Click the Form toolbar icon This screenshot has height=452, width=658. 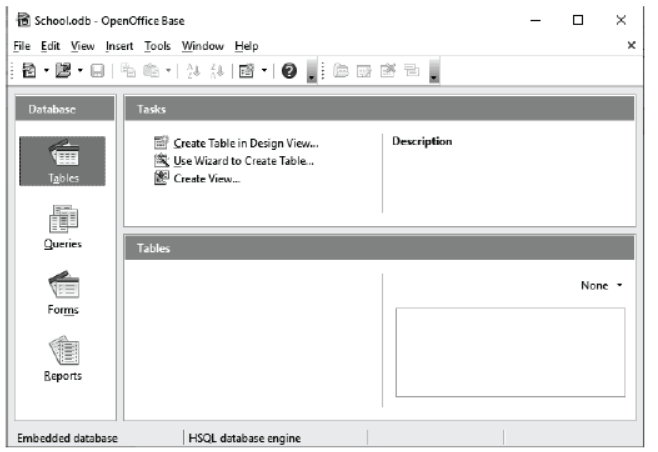click(246, 71)
